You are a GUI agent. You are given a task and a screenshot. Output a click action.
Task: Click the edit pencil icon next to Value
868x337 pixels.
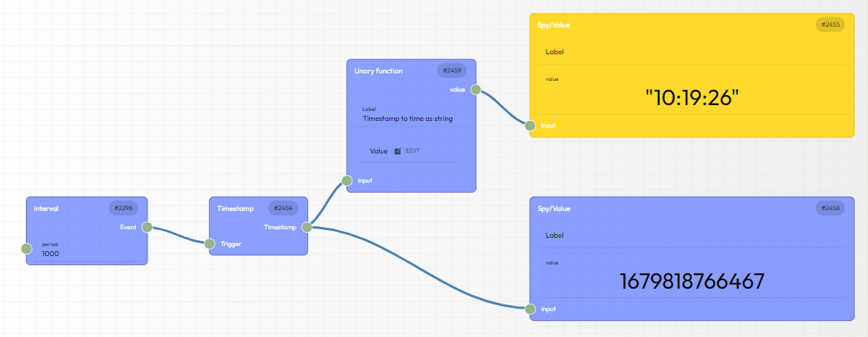398,151
